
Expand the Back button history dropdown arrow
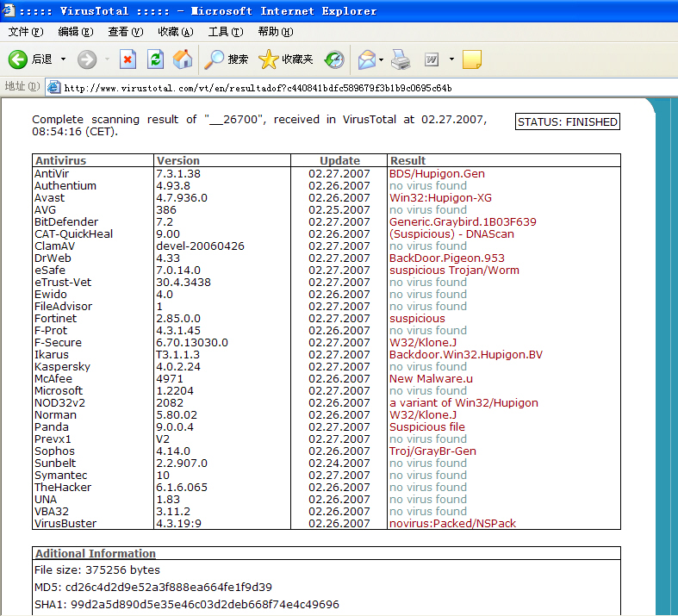pos(62,59)
